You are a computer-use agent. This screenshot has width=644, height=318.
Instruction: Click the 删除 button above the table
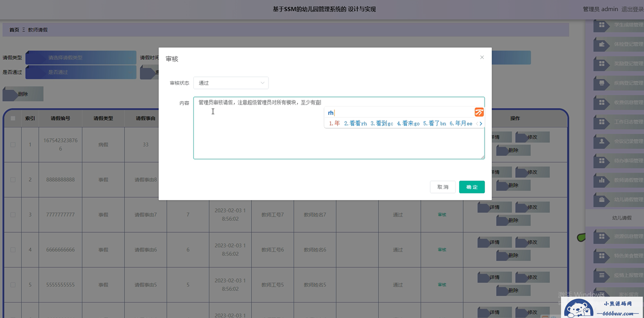point(23,94)
